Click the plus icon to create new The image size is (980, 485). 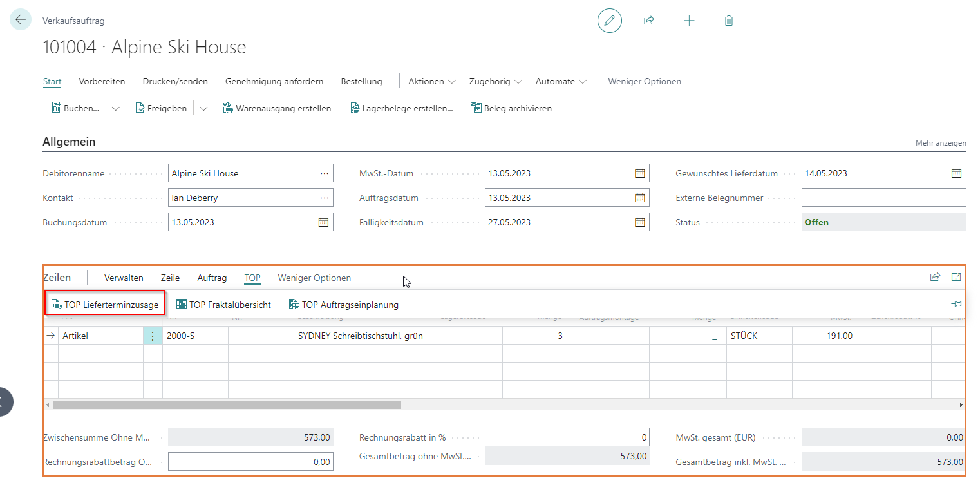(689, 21)
